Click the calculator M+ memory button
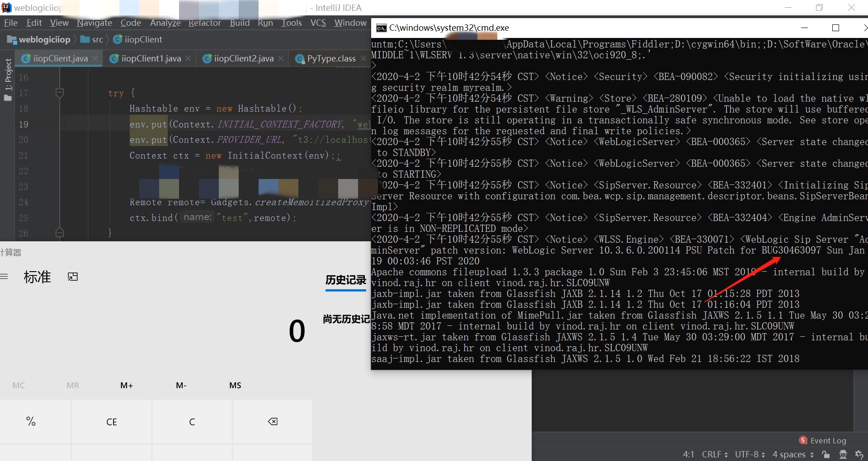The image size is (868, 461). point(127,385)
